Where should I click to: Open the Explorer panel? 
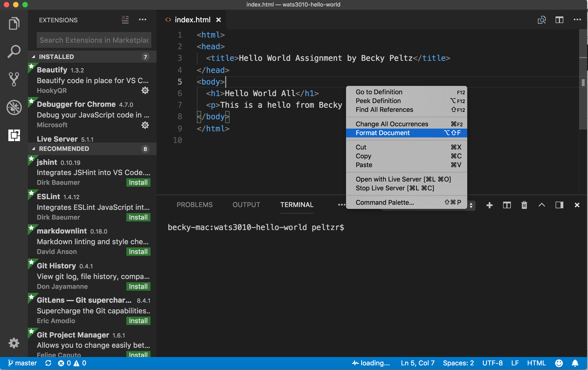tap(14, 23)
